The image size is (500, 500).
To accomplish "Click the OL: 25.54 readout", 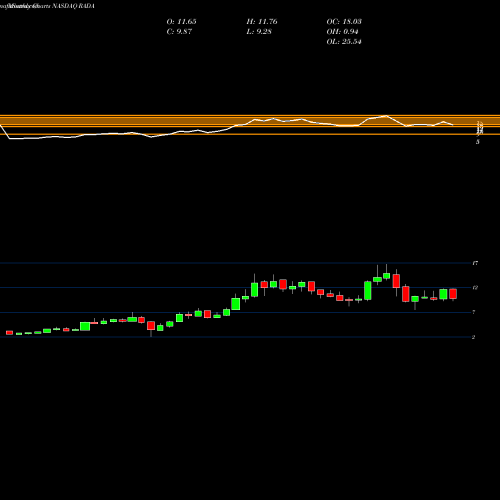I will point(344,42).
